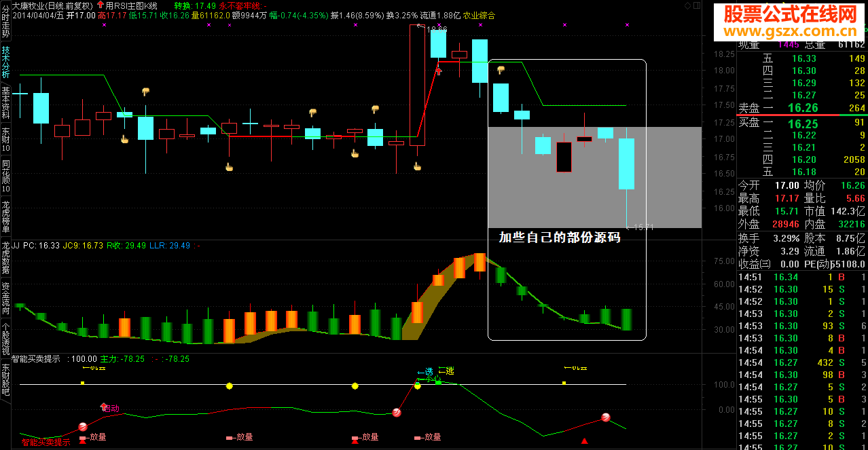
Task: Click the red 智能买卖提示 label inside the bottom chart
Action: [46, 443]
